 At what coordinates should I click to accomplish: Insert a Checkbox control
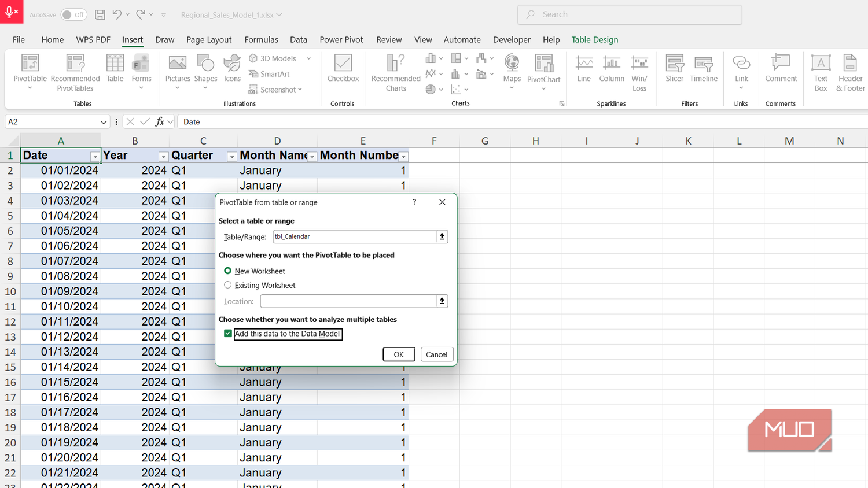click(x=343, y=68)
